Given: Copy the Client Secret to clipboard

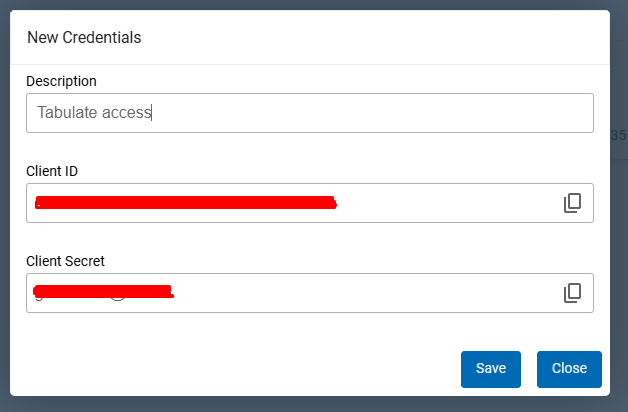Looking at the screenshot, I should 572,293.
